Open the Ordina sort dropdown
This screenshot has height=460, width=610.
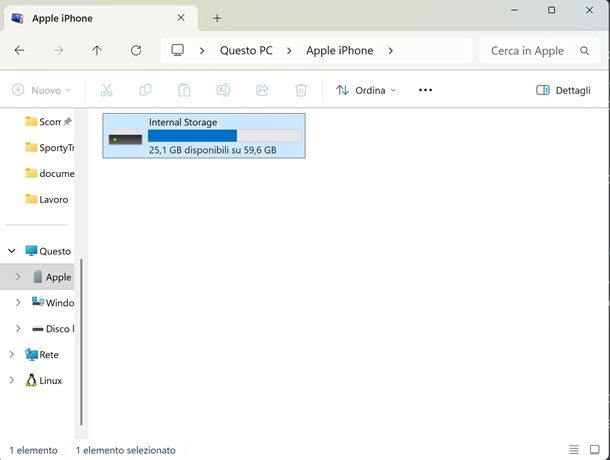tap(366, 90)
